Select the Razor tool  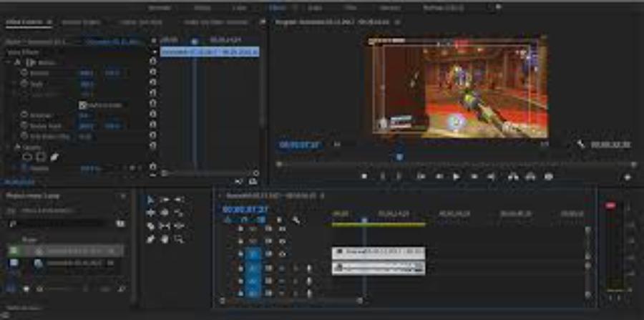150,226
